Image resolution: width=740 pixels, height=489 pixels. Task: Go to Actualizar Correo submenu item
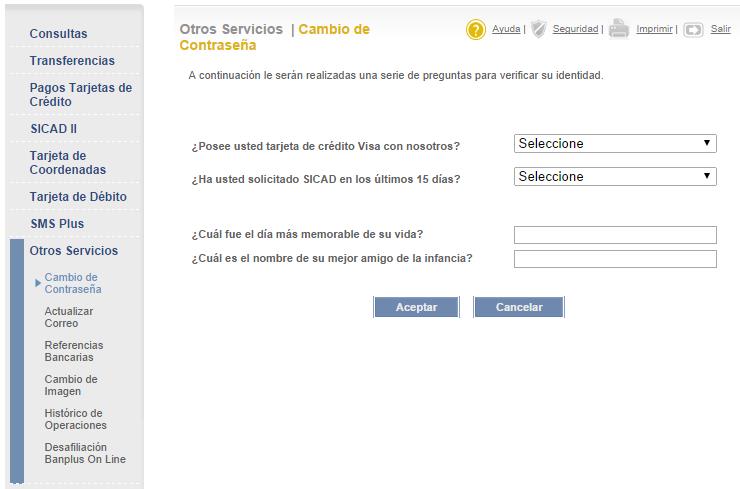[x=68, y=317]
